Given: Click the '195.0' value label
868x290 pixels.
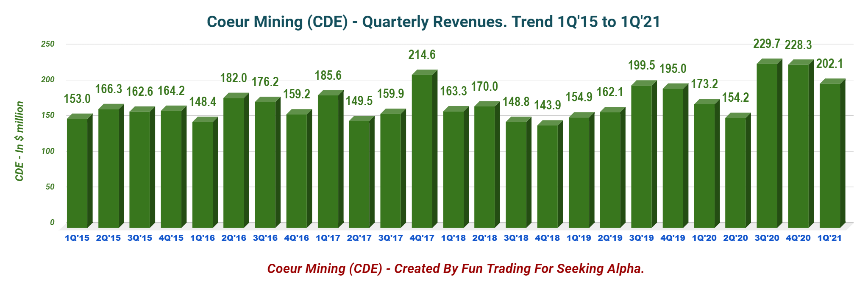Looking at the screenshot, I should 673,69.
